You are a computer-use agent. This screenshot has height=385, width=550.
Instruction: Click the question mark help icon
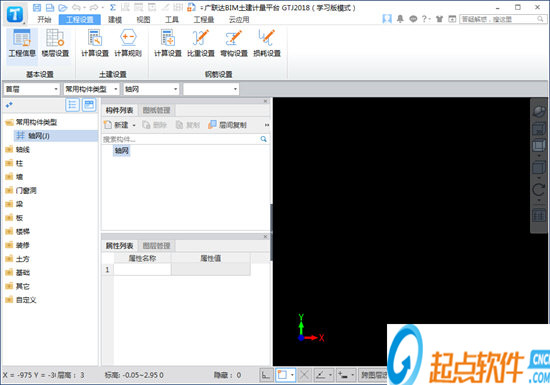(x=424, y=19)
